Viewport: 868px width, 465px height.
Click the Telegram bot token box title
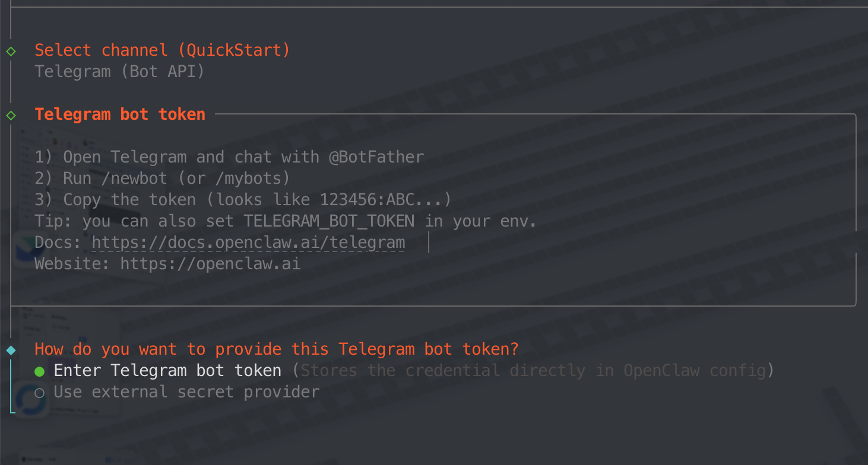[120, 114]
